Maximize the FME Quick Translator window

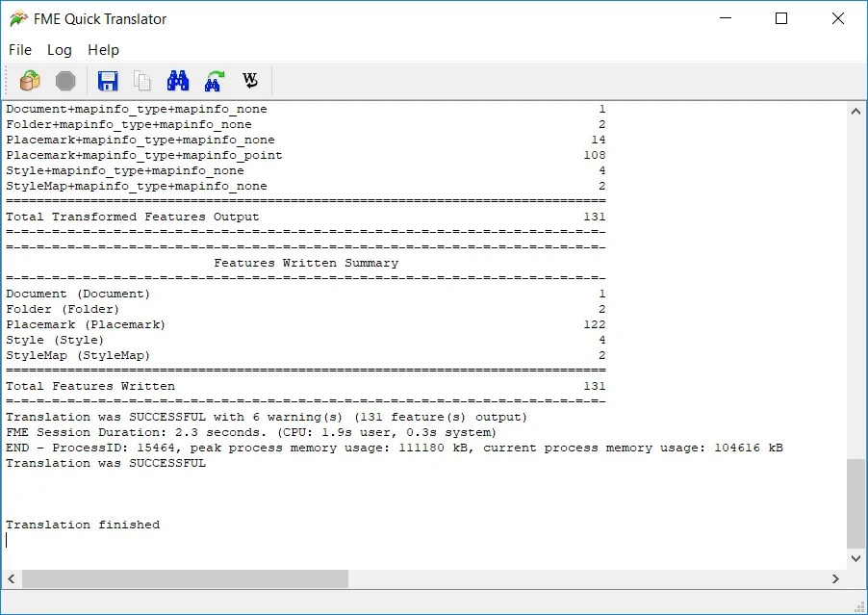[781, 18]
